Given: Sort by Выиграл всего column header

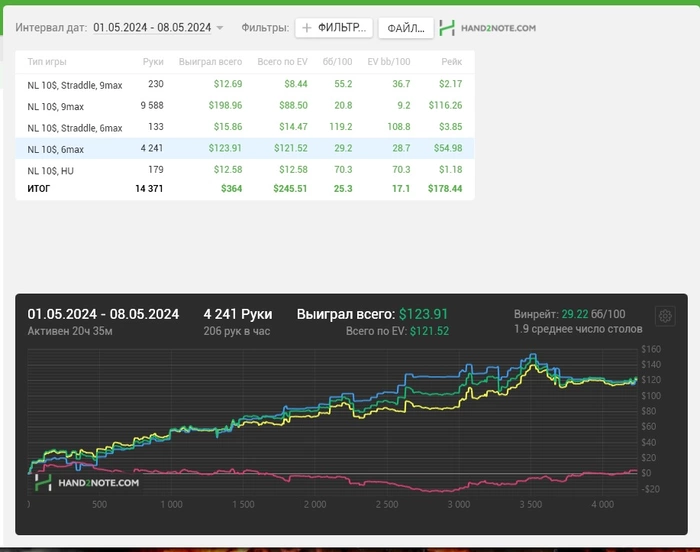Looking at the screenshot, I should [x=210, y=62].
